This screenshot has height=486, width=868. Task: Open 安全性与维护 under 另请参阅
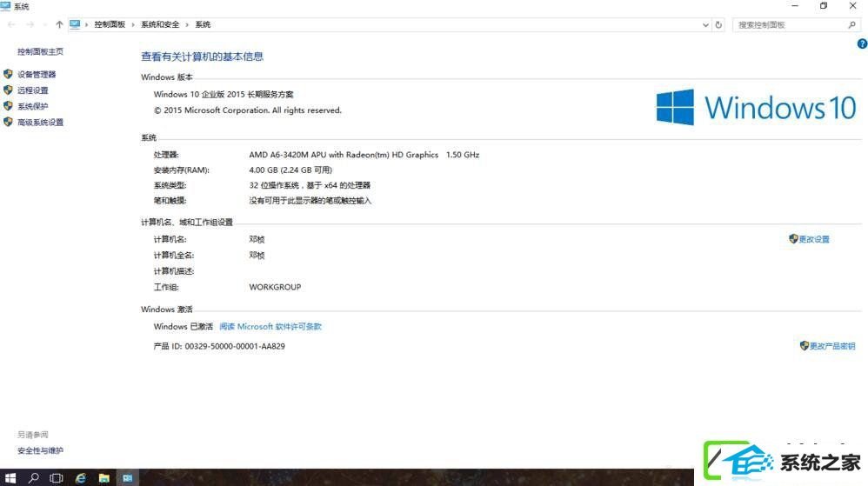pos(40,450)
